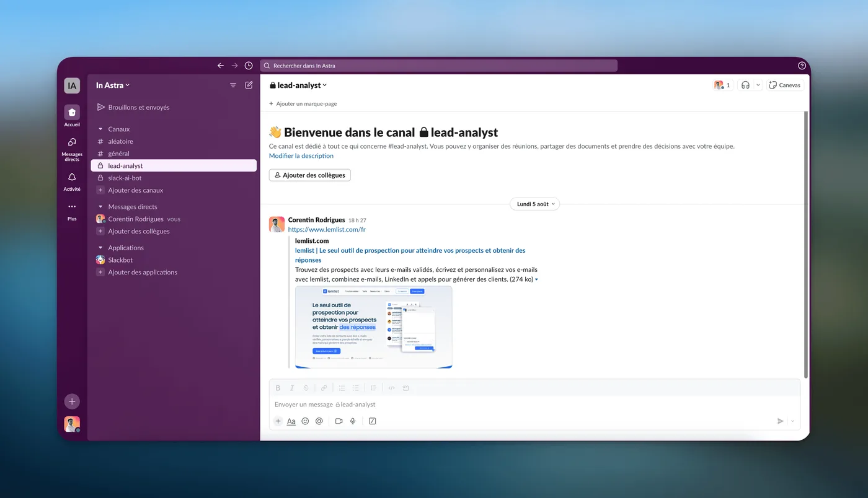Open the huddle options chevron
868x498 pixels.
coord(758,85)
